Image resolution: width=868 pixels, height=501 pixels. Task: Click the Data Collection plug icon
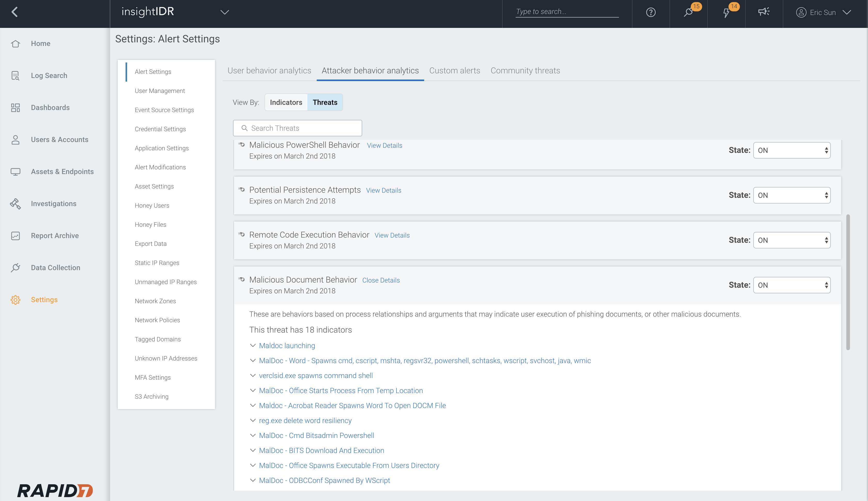(16, 268)
